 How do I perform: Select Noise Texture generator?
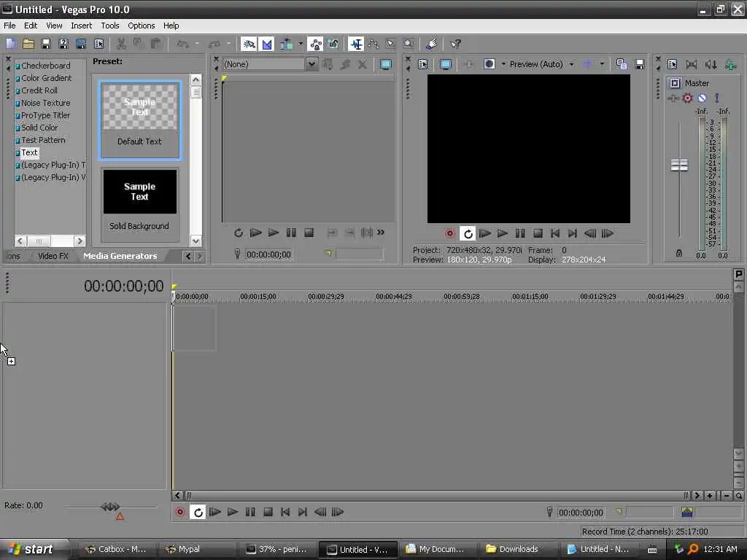point(45,103)
